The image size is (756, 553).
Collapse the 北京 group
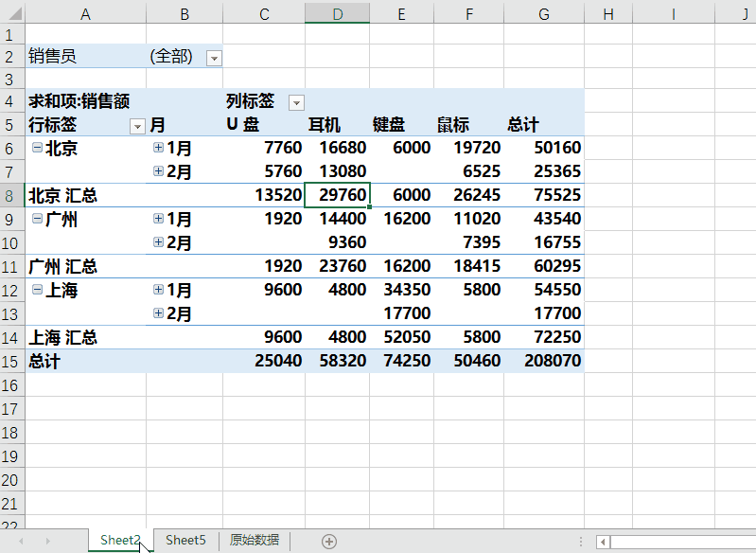click(x=37, y=148)
